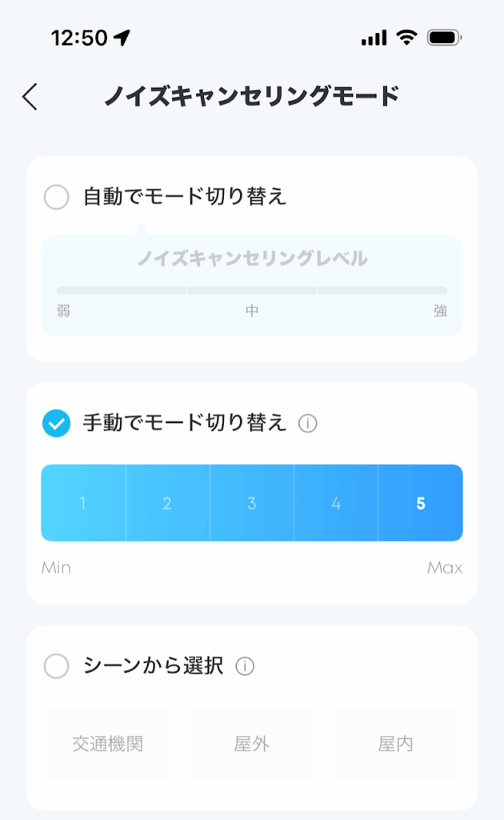Open info icon beside 手動でモード切り替え
Image resolution: width=504 pixels, height=820 pixels.
click(307, 424)
